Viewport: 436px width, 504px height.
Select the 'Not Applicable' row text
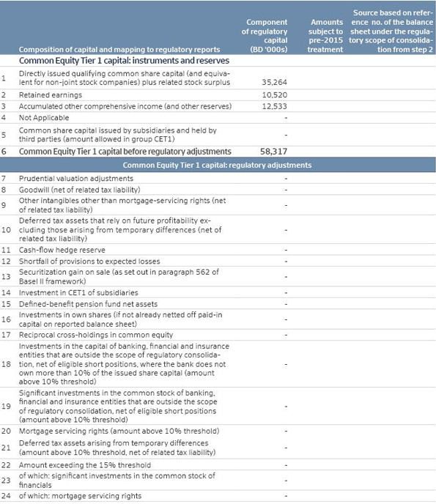(x=44, y=118)
